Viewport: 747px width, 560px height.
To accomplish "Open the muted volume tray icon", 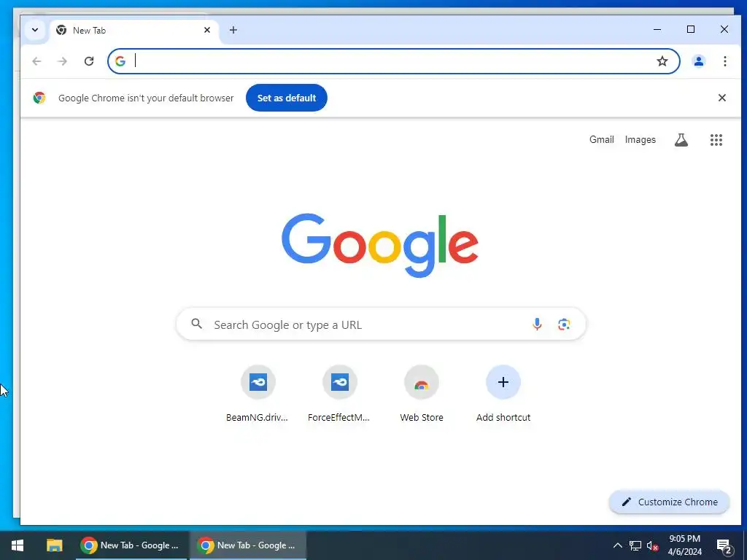I will (x=652, y=545).
